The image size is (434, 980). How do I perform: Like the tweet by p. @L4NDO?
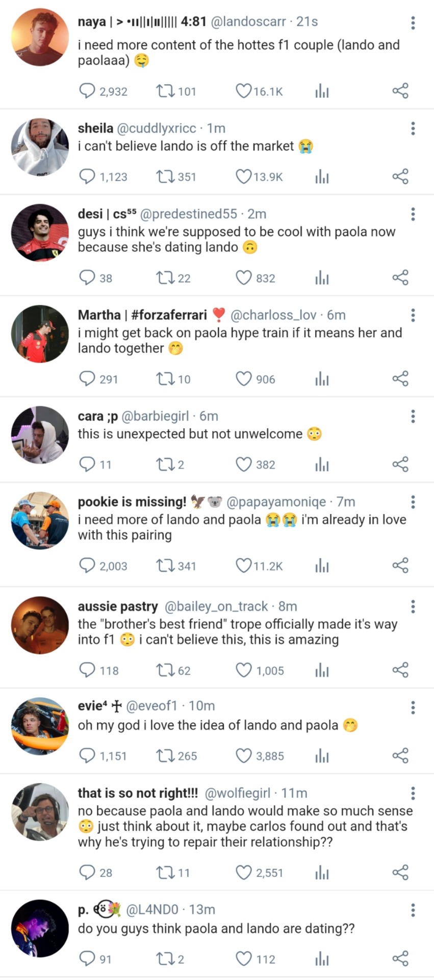click(x=243, y=959)
